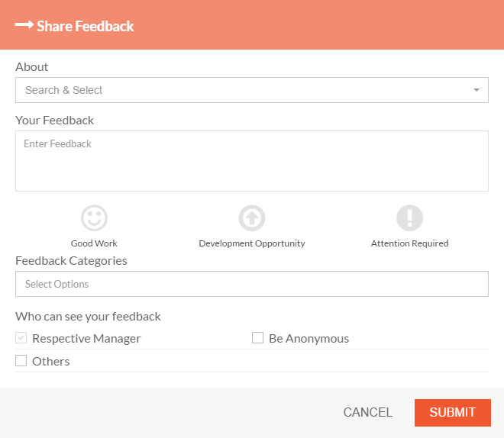Click the Share Feedback header title
Image resolution: width=504 pixels, height=438 pixels.
pos(86,27)
